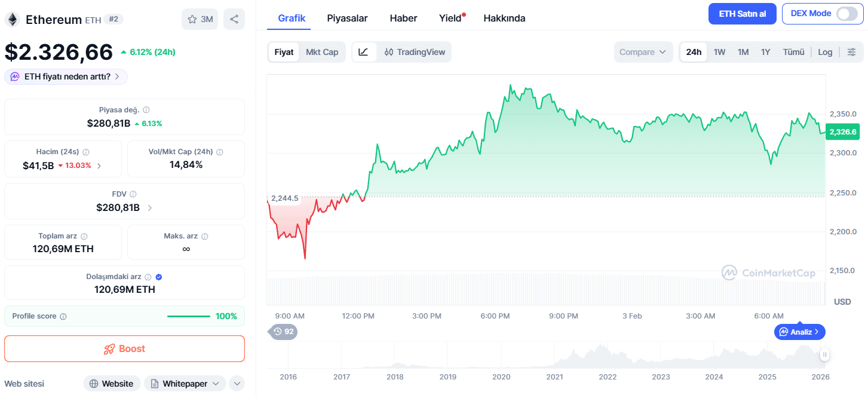The image size is (868, 395).
Task: Click the '$41,5B' volume value
Action: (38, 166)
